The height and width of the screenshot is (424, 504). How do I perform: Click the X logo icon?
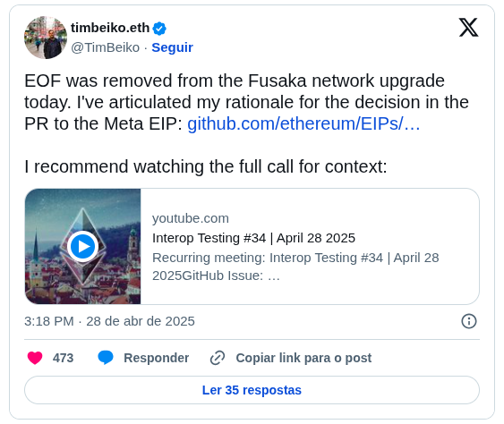[x=468, y=28]
